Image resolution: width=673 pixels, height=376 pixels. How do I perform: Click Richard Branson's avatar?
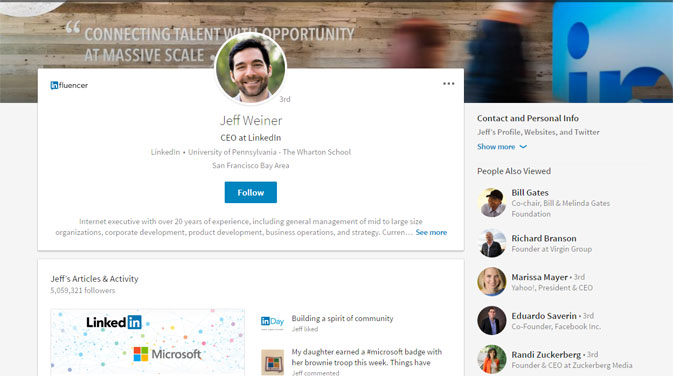pos(492,243)
